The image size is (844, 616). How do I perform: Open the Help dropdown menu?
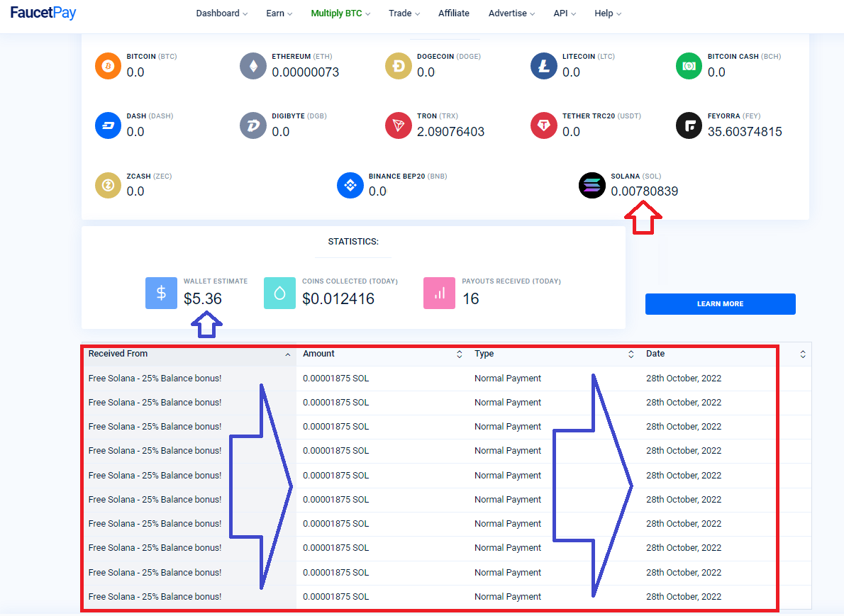608,13
